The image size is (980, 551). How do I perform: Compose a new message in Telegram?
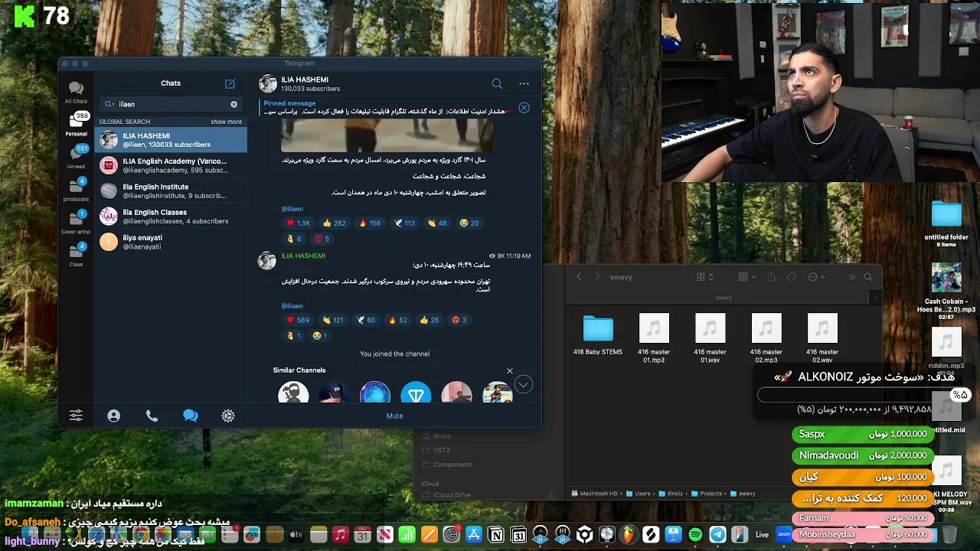coord(230,83)
